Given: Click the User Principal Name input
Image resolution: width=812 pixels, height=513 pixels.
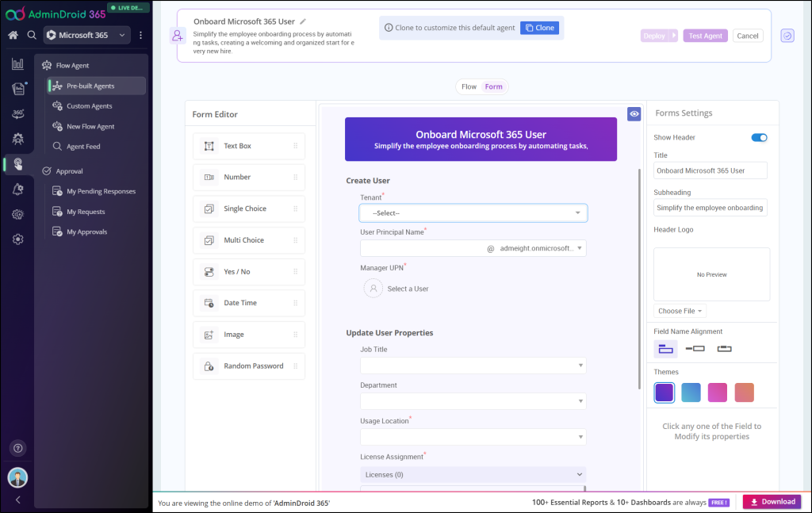Looking at the screenshot, I should [422, 248].
